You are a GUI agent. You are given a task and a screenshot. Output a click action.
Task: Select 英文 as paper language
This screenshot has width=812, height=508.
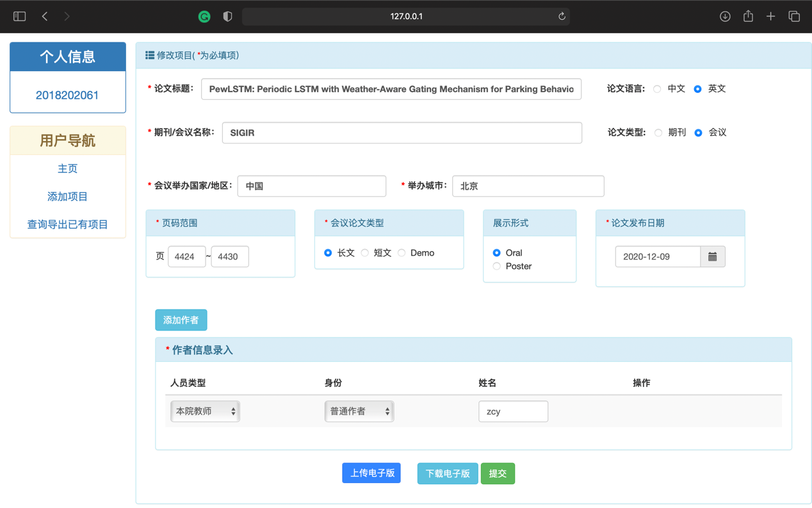698,89
